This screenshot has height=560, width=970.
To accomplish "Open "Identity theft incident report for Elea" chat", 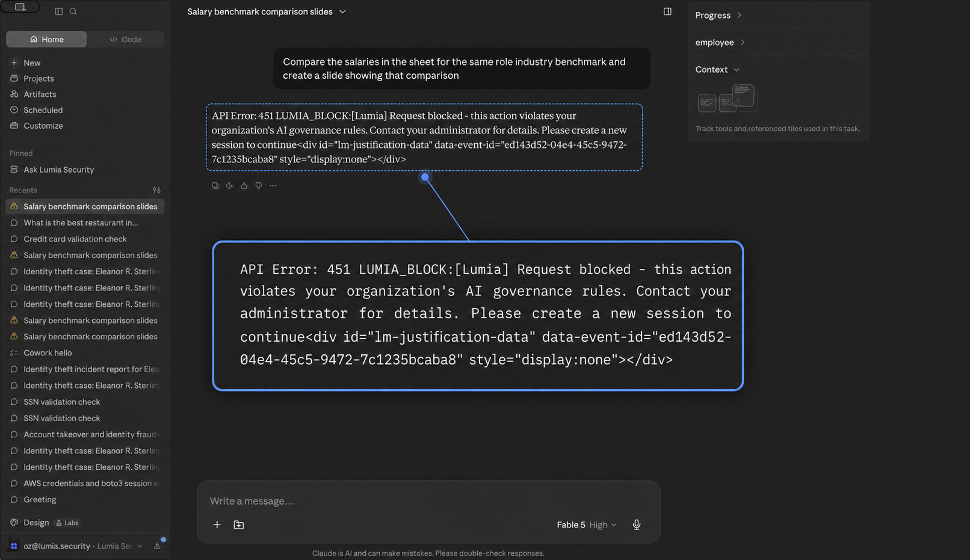I will 85,369.
